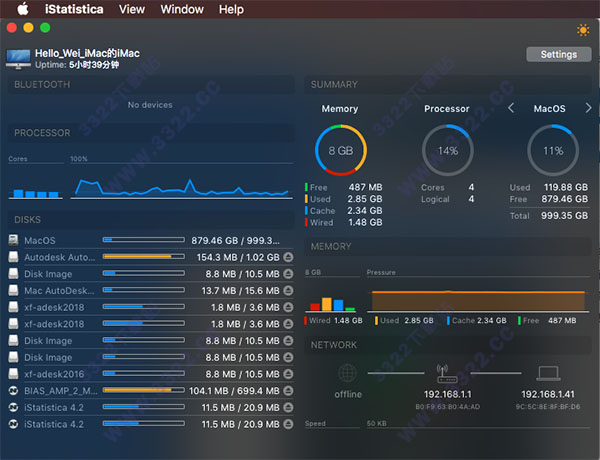This screenshot has width=600, height=460.
Task: Select the PROCESSOR section header
Action: click(x=151, y=133)
